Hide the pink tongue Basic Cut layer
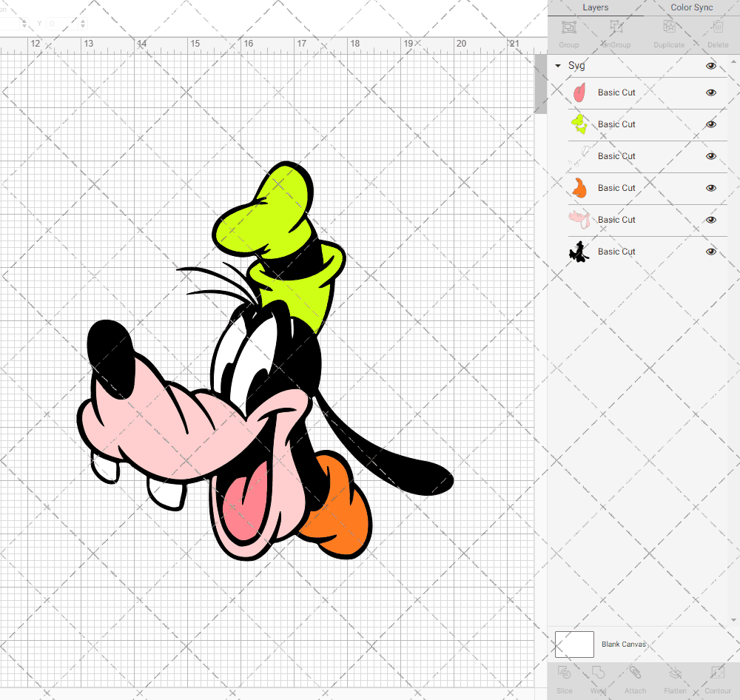Viewport: 740px width, 700px height. pos(710,92)
